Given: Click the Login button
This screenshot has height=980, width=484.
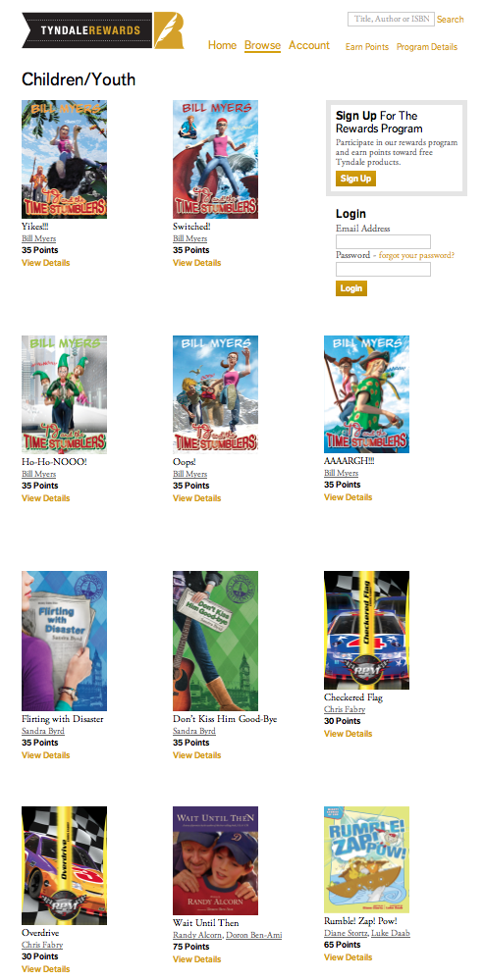Looking at the screenshot, I should pos(351,288).
